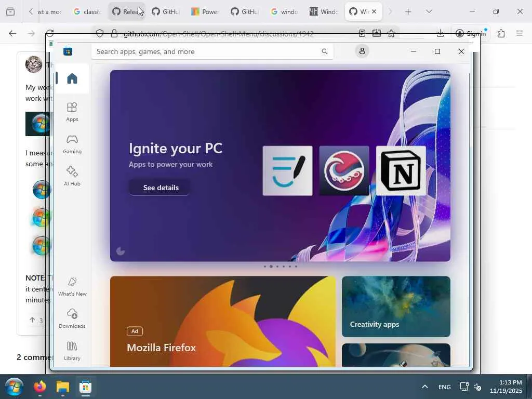Click See details button on banner

point(161,188)
